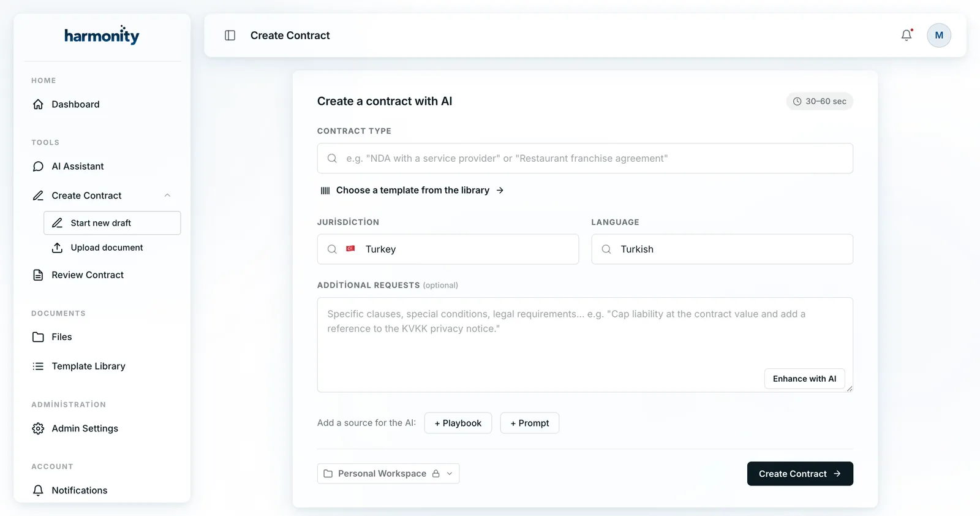The image size is (980, 516).
Task: Focus the Additional Requests text area
Action: 585,345
